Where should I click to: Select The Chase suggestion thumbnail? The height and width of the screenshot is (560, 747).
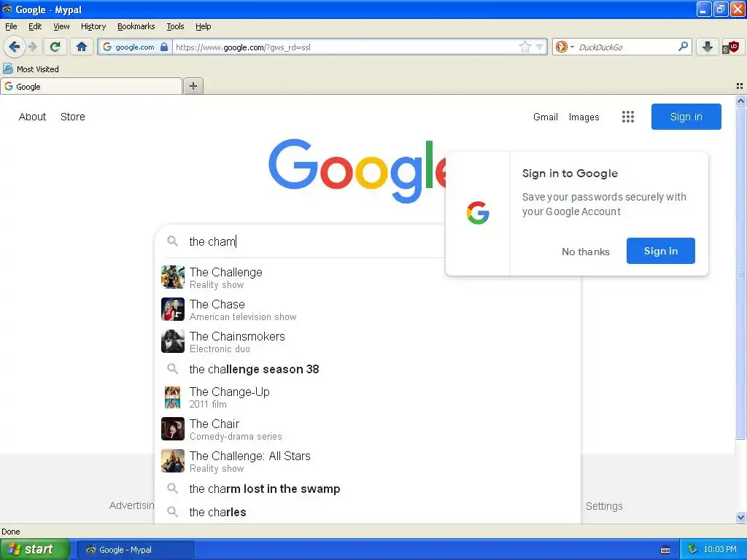point(172,309)
